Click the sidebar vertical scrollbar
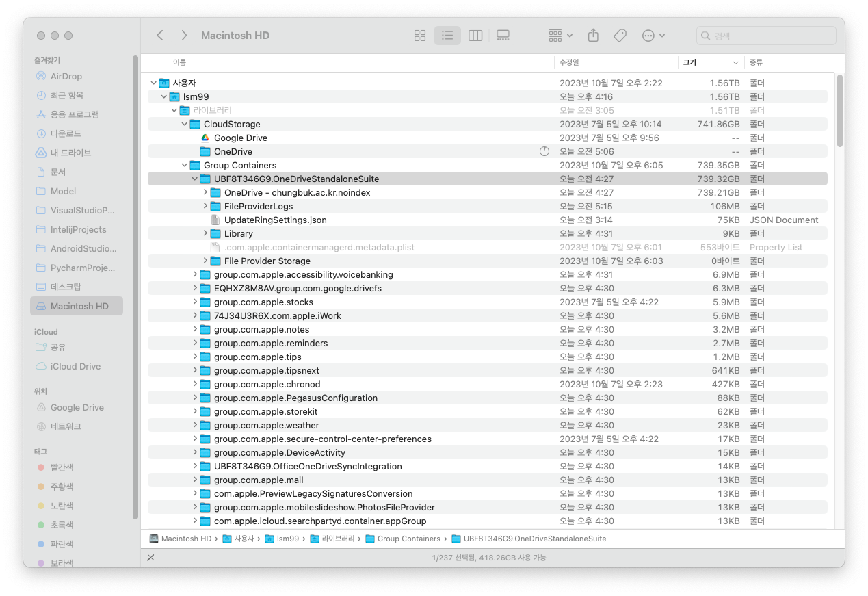 pyautogui.click(x=135, y=287)
